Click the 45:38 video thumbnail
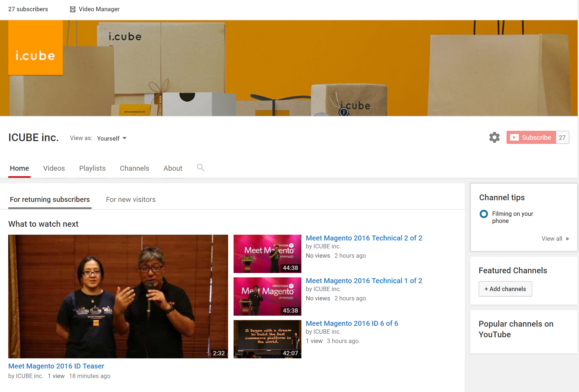Viewport: 579px width, 392px height. click(x=267, y=297)
